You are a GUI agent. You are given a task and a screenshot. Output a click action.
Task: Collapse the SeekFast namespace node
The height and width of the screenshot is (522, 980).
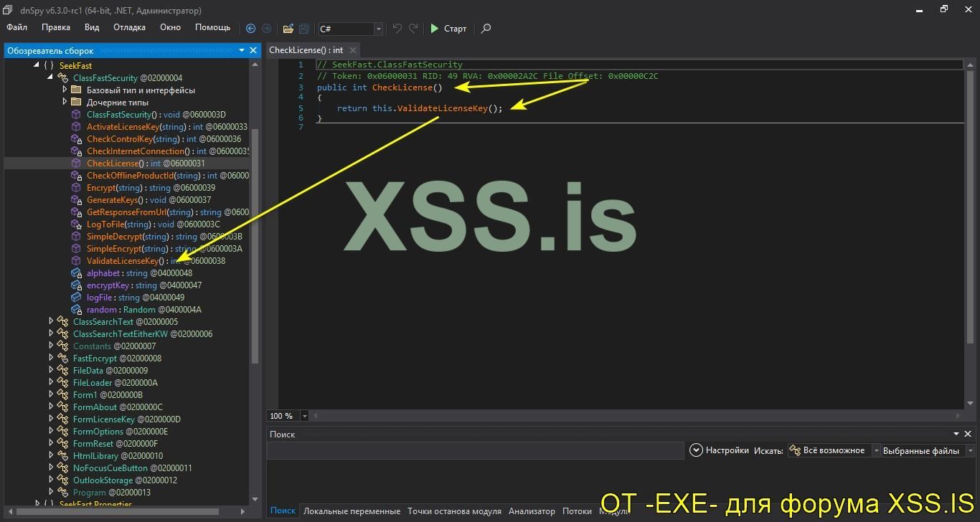[37, 66]
